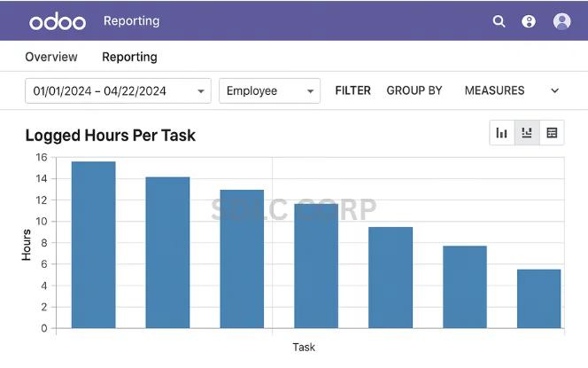Click the second bar at about 14 hours
The width and height of the screenshot is (588, 368).
tap(167, 253)
